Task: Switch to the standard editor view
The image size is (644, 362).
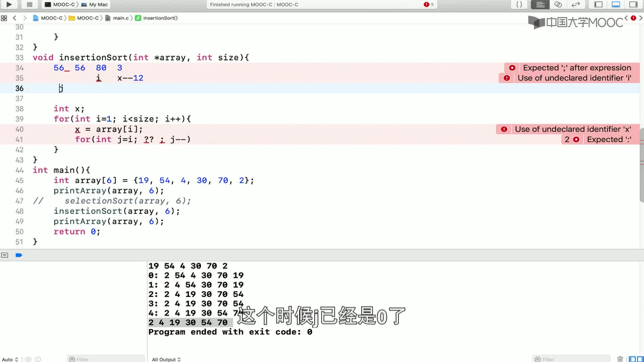Action: [x=540, y=4]
